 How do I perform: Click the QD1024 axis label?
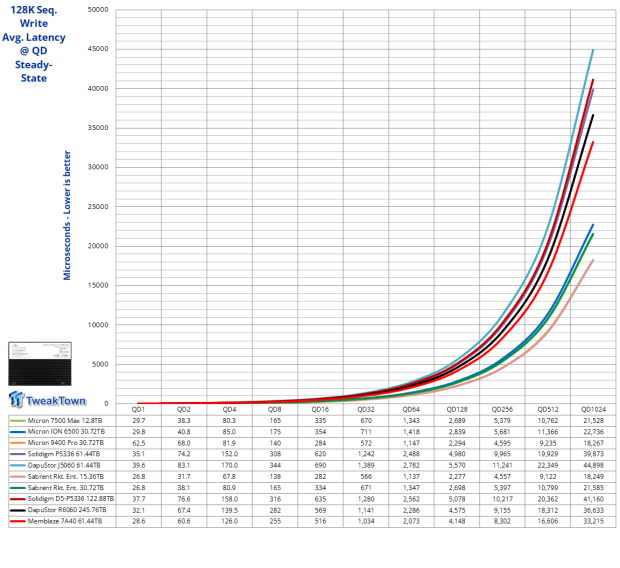593,409
